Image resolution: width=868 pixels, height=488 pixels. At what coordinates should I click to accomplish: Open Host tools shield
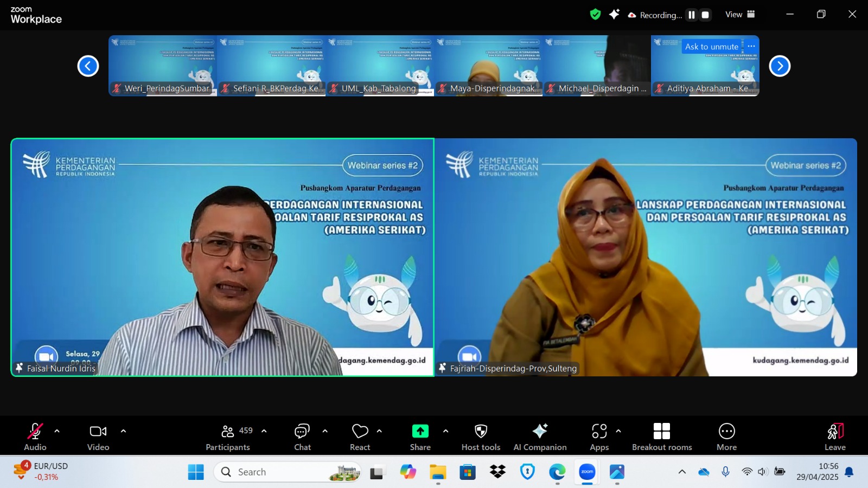[x=481, y=436]
